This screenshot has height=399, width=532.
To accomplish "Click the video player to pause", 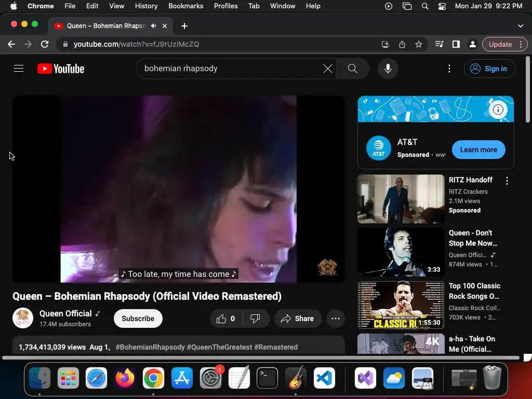I will click(x=179, y=189).
